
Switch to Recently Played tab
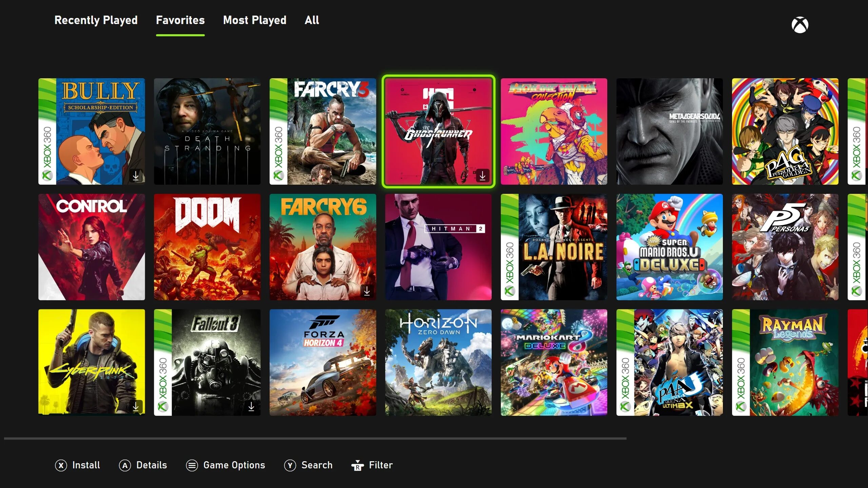click(x=96, y=20)
